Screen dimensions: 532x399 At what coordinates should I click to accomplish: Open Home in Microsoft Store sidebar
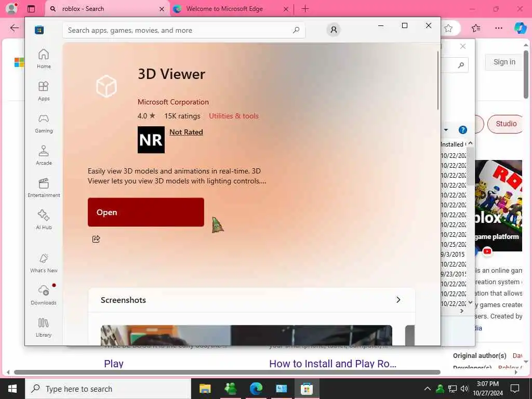[44, 59]
